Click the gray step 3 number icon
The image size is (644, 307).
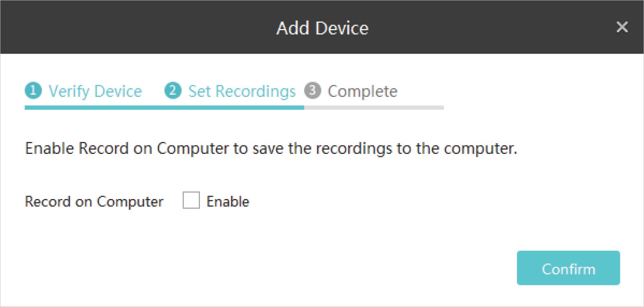tap(312, 91)
